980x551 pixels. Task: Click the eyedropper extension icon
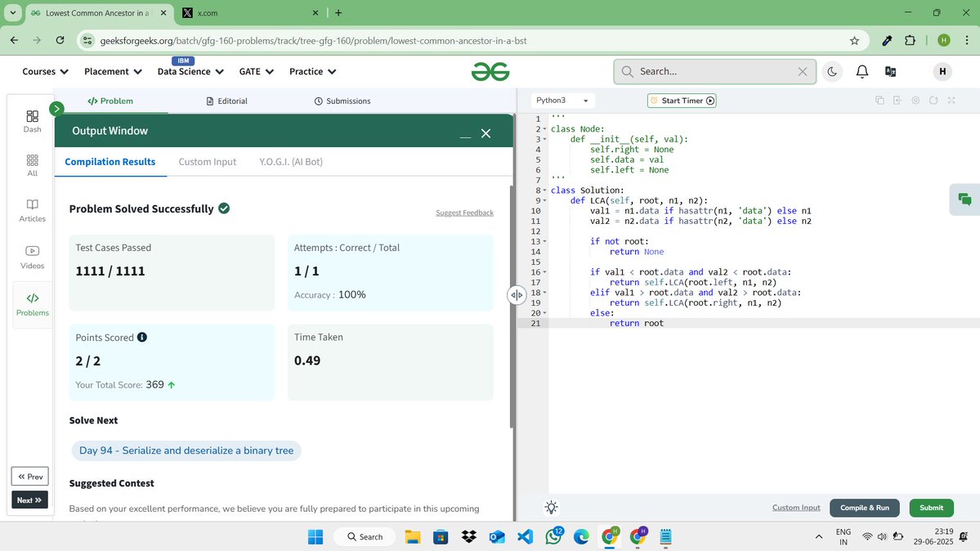click(x=887, y=41)
